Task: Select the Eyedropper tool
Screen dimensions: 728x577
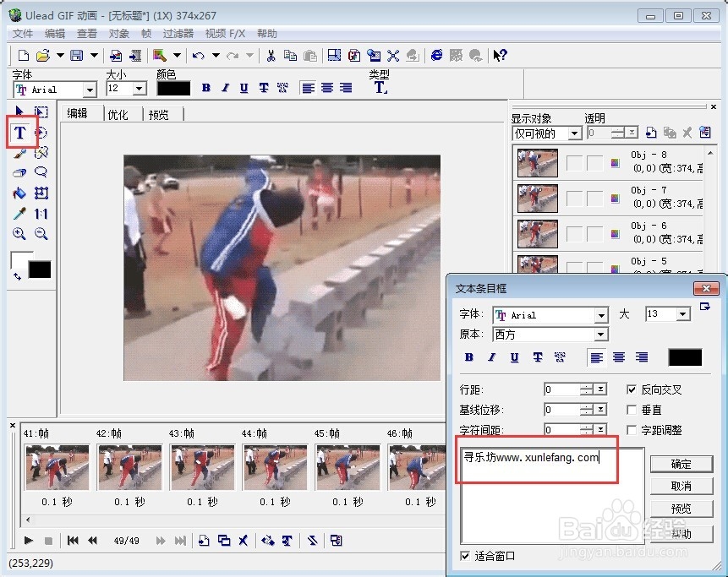Action: click(19, 214)
